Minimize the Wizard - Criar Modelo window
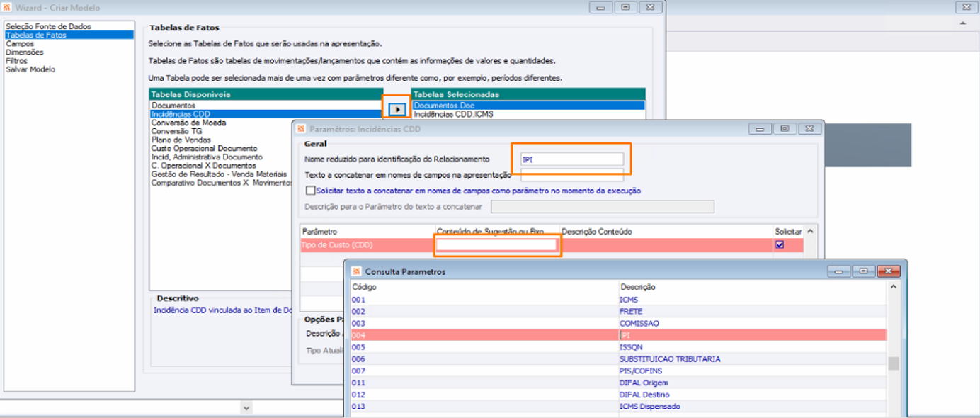This screenshot has width=980, height=418. 600,7
